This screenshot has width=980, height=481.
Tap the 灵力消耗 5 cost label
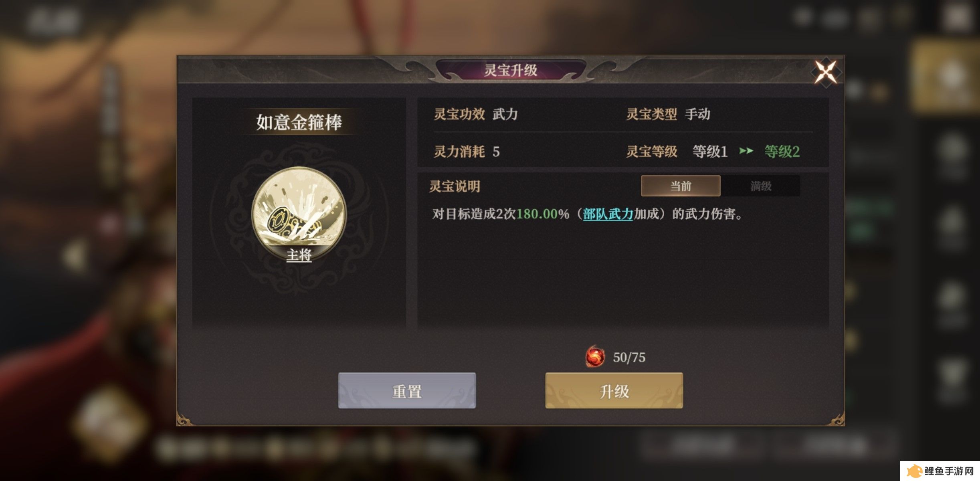pyautogui.click(x=467, y=152)
